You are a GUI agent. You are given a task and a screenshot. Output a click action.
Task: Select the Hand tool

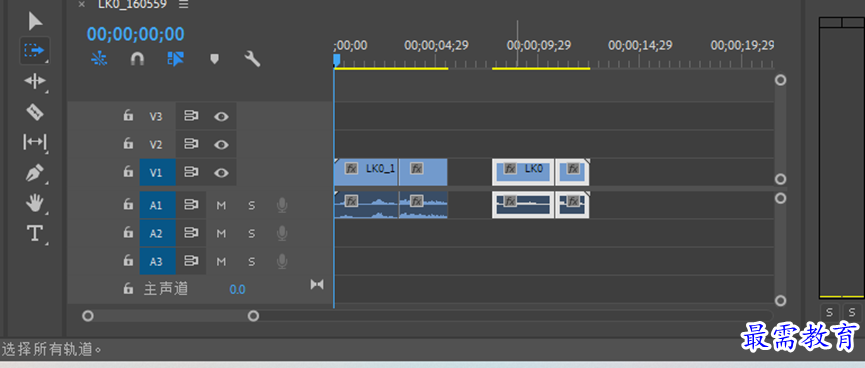(35, 203)
